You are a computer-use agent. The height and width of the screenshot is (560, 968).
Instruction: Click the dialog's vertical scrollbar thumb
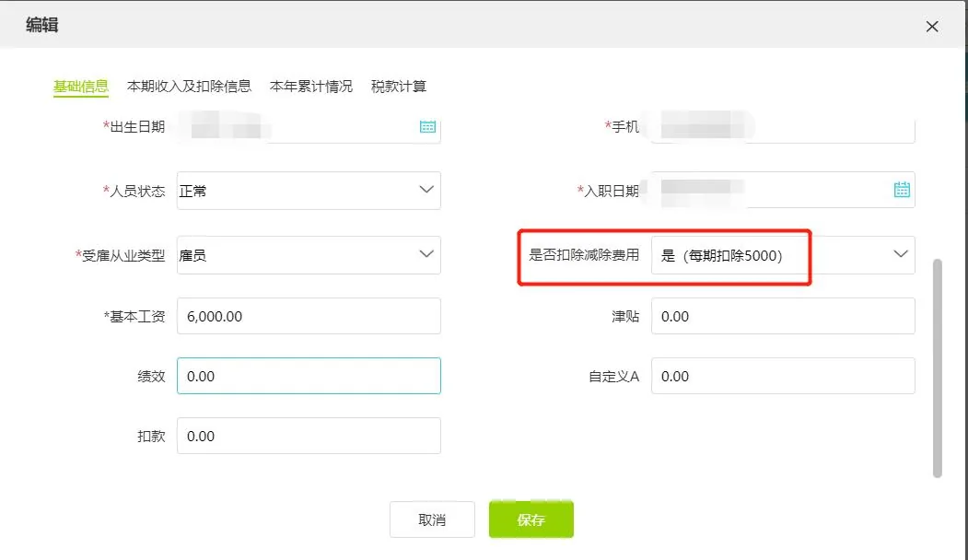point(937,368)
